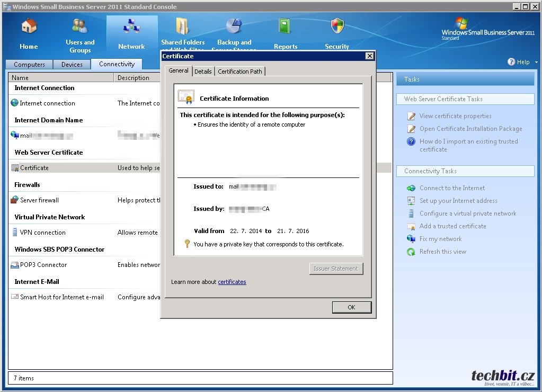
Task: Open Users and Groups section
Action: 80,34
